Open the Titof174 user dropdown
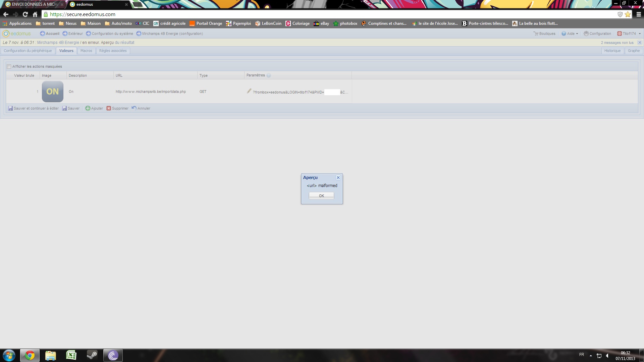The height and width of the screenshot is (362, 644). 629,34
